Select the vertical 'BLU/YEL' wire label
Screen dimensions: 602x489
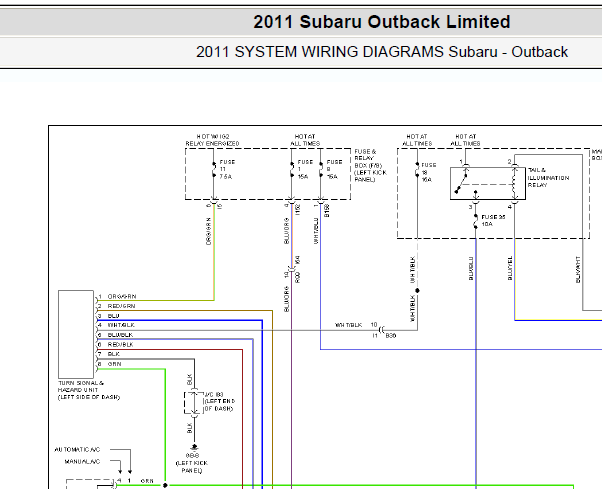[x=510, y=268]
